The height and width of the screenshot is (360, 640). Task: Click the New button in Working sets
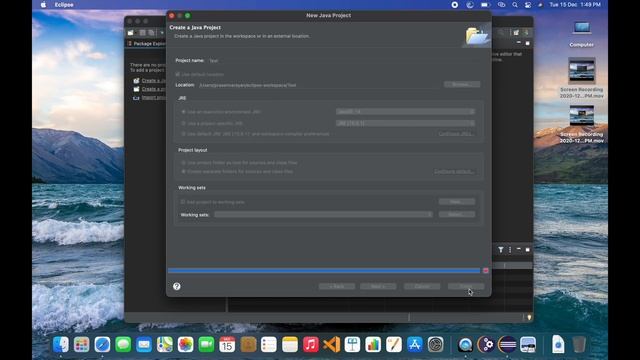coord(457,202)
